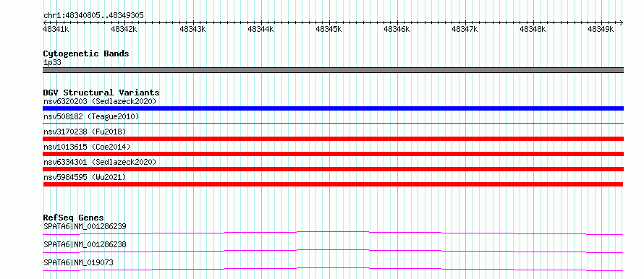
Task: Click the 48344k ruler tick label
Action: point(260,29)
